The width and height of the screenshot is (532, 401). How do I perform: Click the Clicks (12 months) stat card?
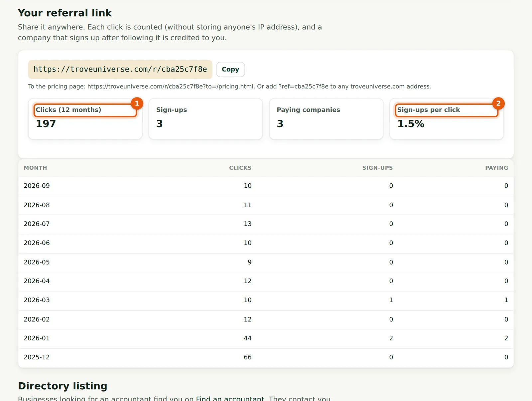pyautogui.click(x=85, y=119)
